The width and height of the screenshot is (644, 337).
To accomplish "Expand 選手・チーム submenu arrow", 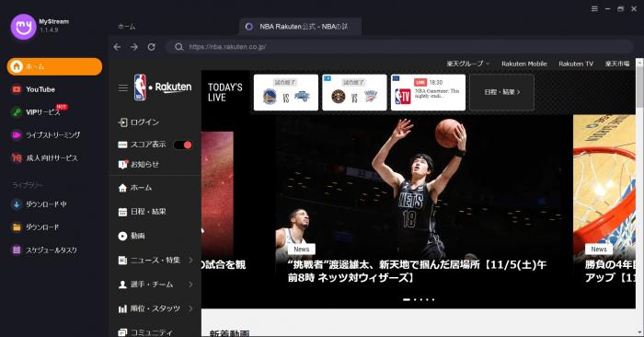I will coord(191,285).
